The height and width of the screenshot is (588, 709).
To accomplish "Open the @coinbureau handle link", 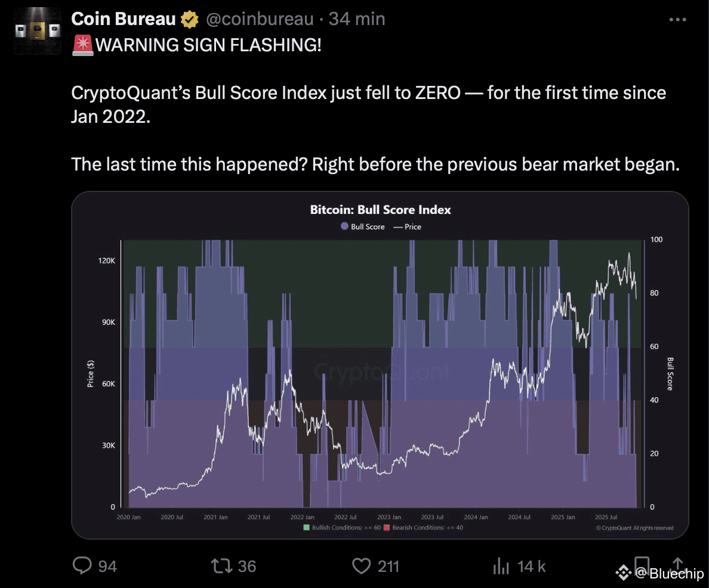I will point(260,19).
